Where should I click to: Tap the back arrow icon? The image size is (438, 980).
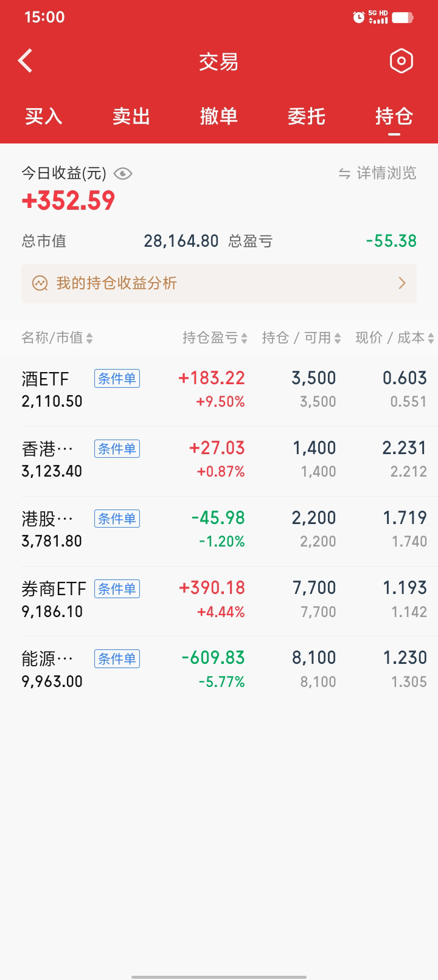pyautogui.click(x=26, y=61)
